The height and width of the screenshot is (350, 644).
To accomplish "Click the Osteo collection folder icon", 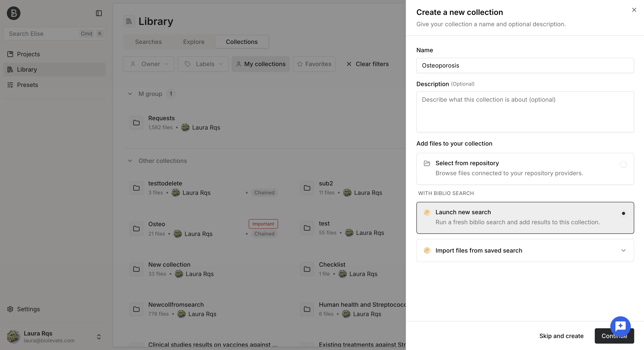I will 136,229.
